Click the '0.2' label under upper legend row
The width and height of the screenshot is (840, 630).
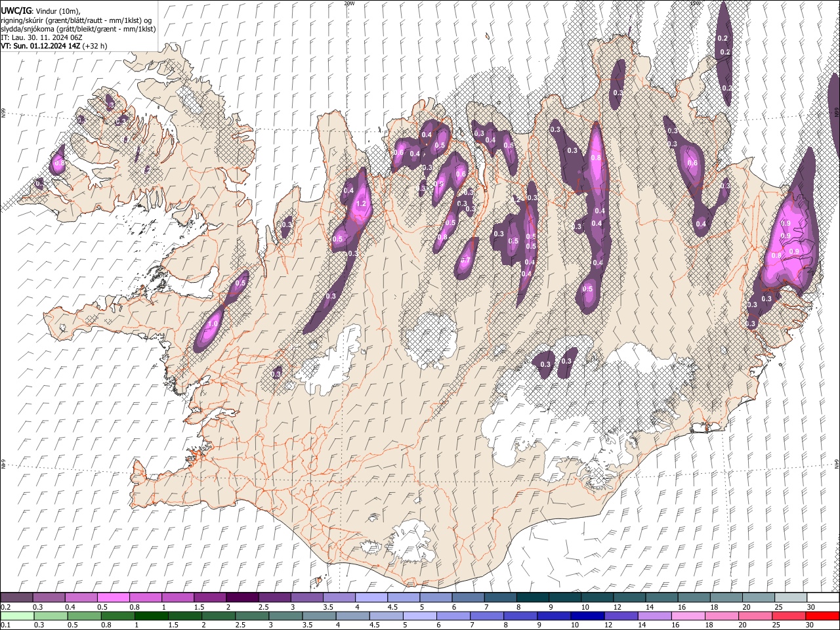click(x=5, y=607)
